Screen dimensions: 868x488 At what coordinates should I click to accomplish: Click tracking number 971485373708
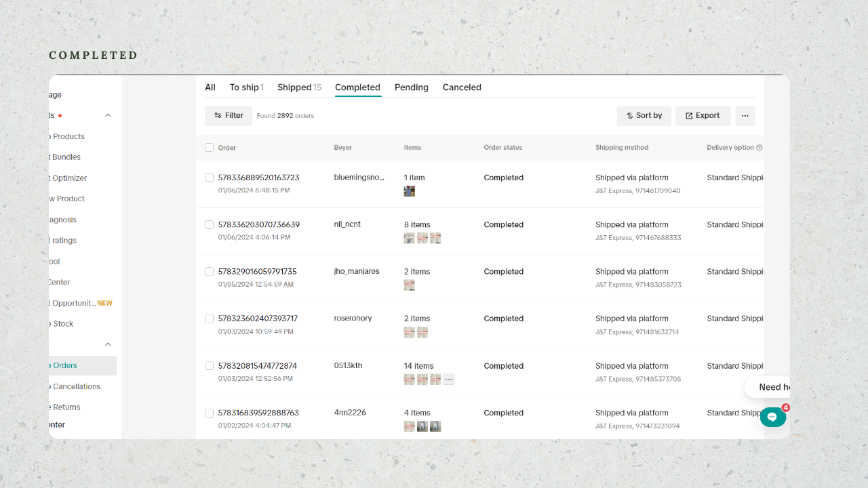click(658, 379)
